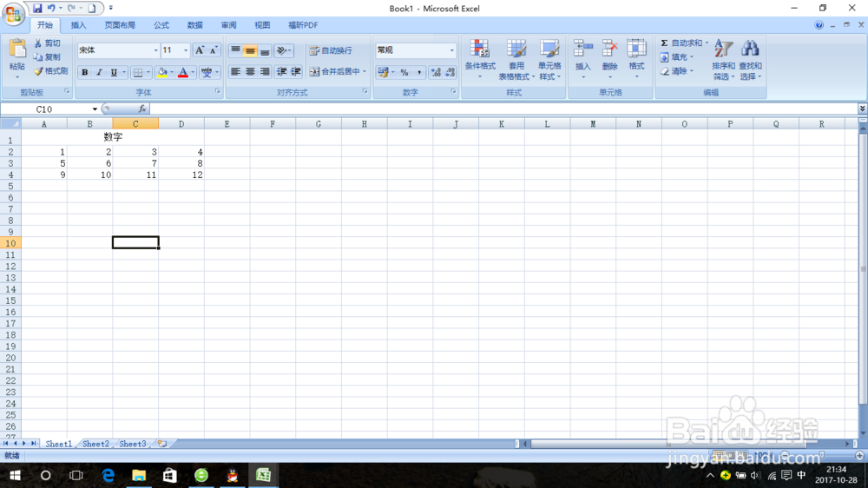Select the cell containing 数字
Screen dimensions: 868x488
coord(113,136)
